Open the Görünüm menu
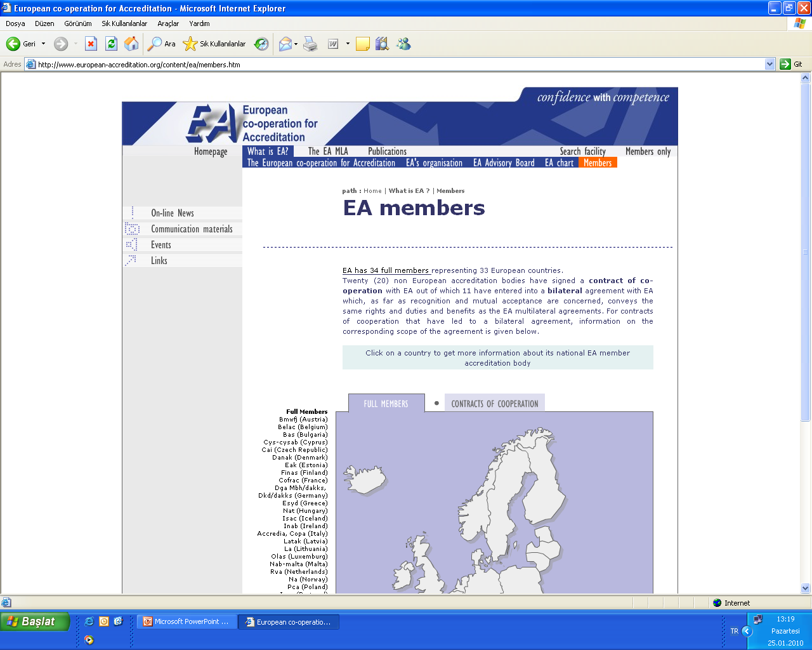The height and width of the screenshot is (650, 812). coord(78,23)
